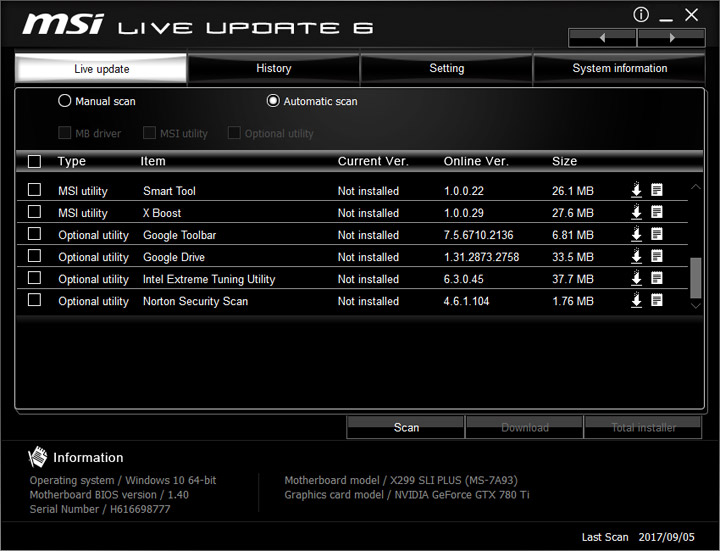This screenshot has height=551, width=720.
Task: Open Norton Security Scan document icon
Action: 657,300
